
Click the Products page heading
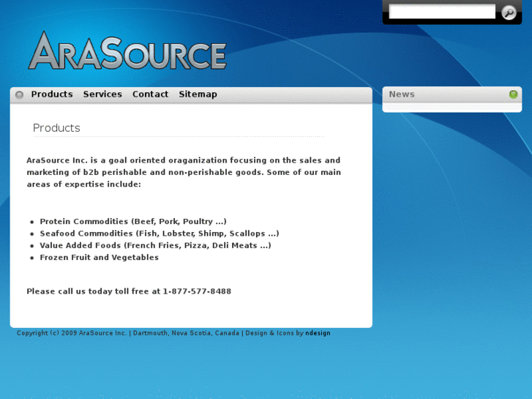click(56, 128)
